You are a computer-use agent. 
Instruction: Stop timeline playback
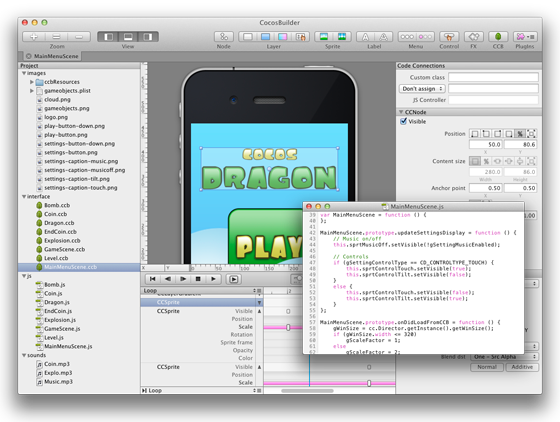pos(198,279)
